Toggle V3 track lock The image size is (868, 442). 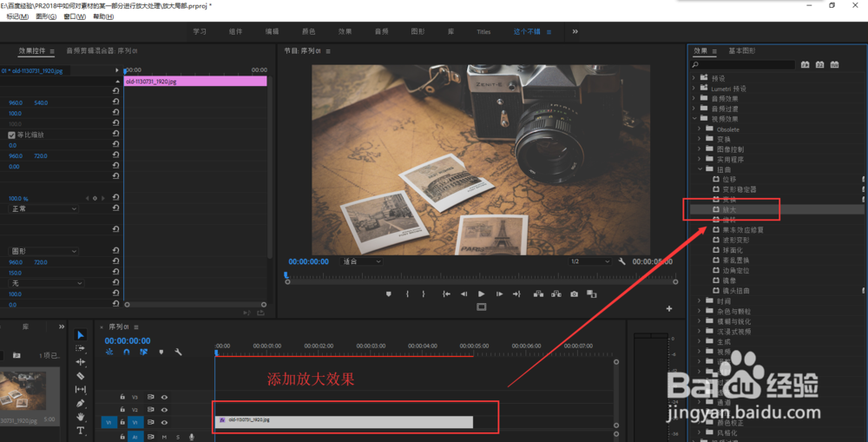[122, 397]
